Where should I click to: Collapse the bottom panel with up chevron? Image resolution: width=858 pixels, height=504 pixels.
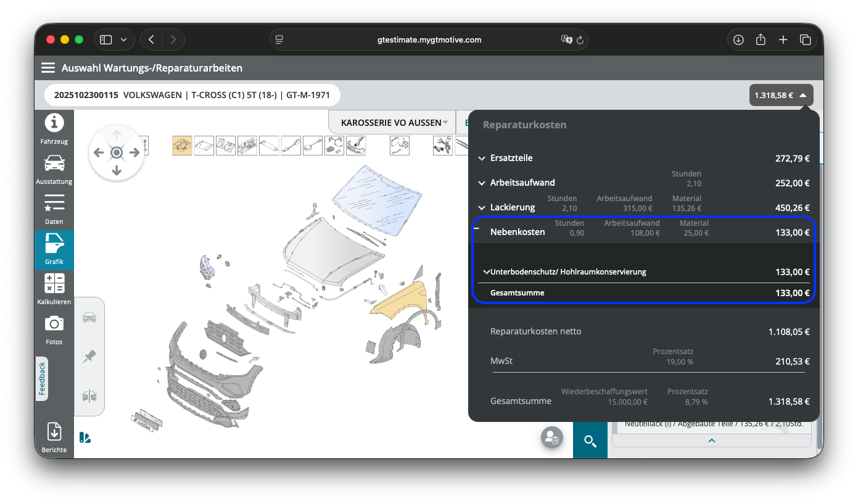712,440
